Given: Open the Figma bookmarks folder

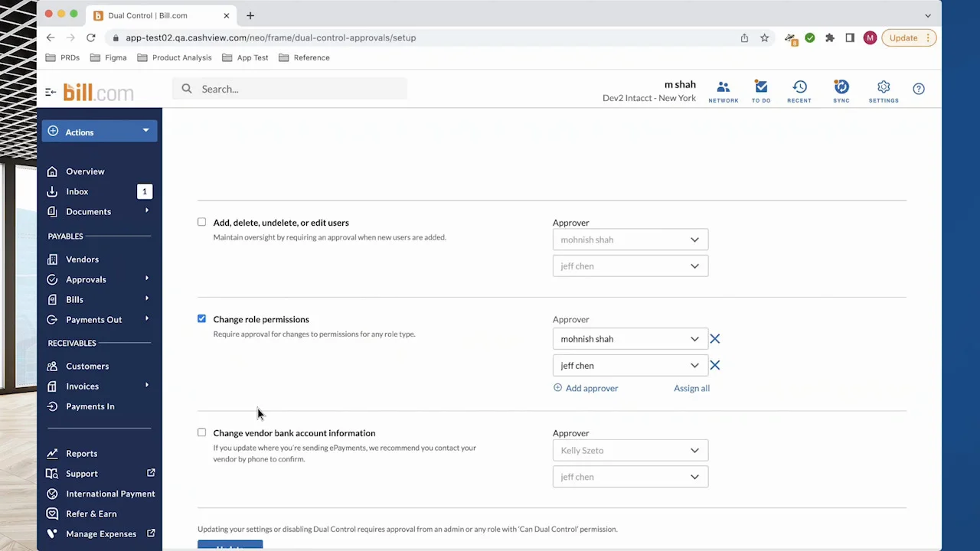Looking at the screenshot, I should point(108,57).
